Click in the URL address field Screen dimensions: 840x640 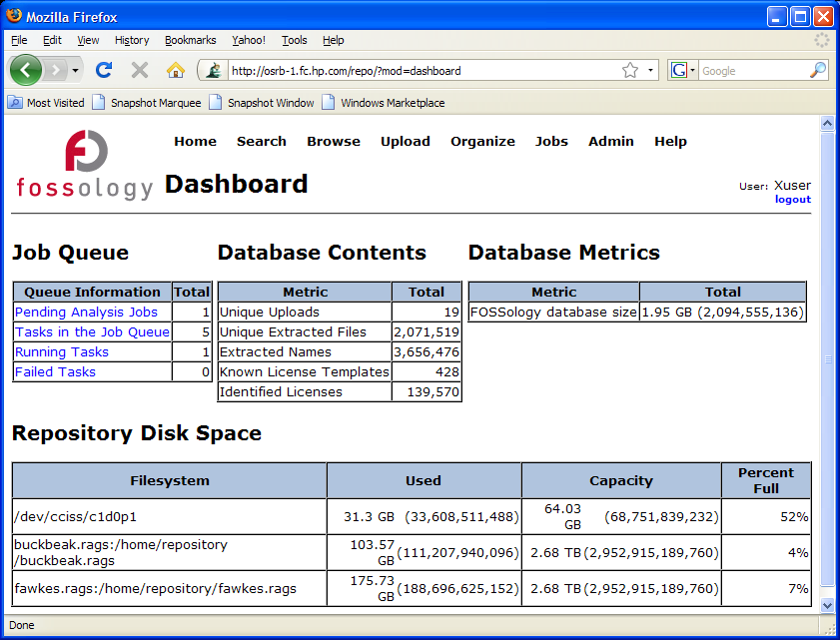[420, 71]
